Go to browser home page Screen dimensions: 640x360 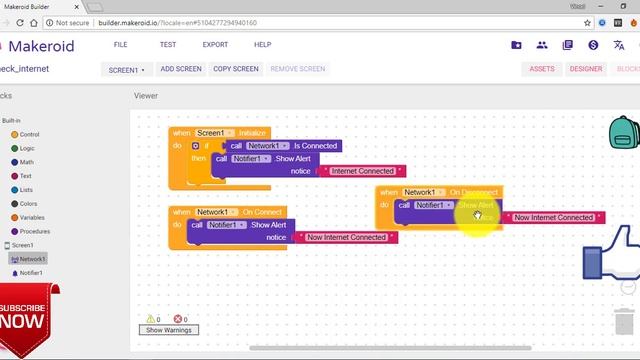tap(34, 23)
